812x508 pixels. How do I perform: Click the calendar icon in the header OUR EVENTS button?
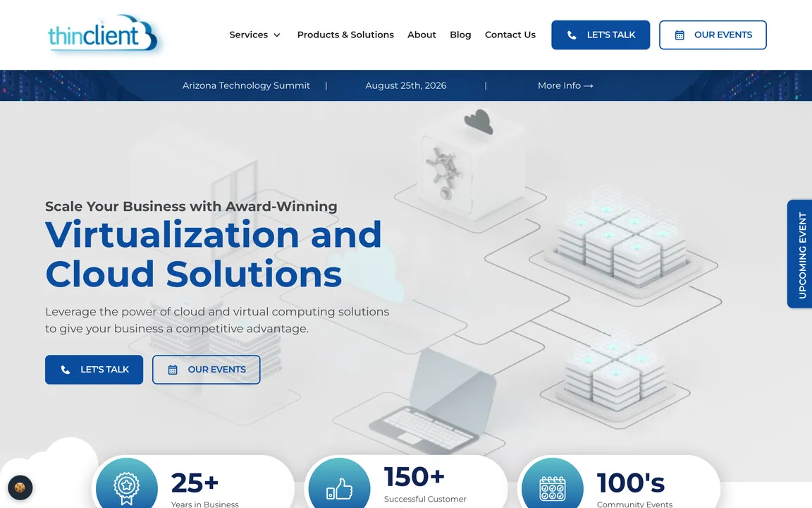679,35
